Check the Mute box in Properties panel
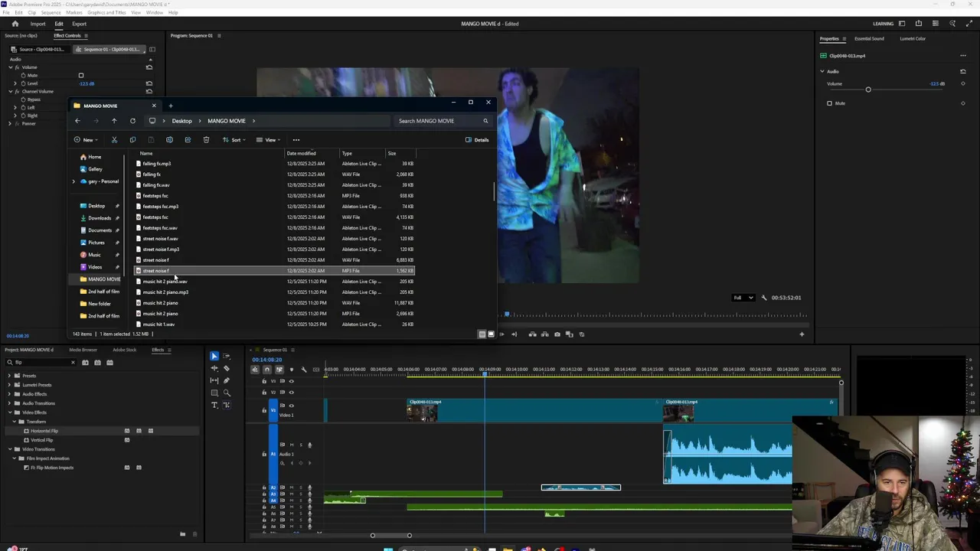The image size is (980, 551). point(829,103)
